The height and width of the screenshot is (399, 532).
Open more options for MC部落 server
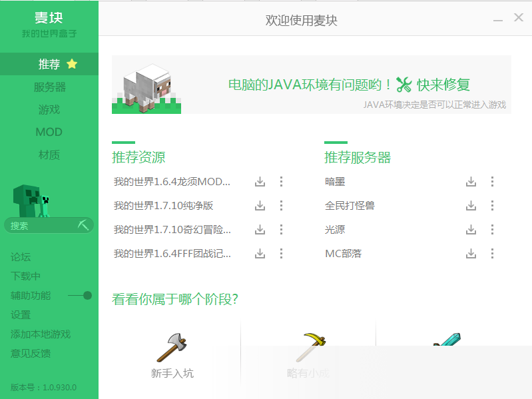coord(492,253)
